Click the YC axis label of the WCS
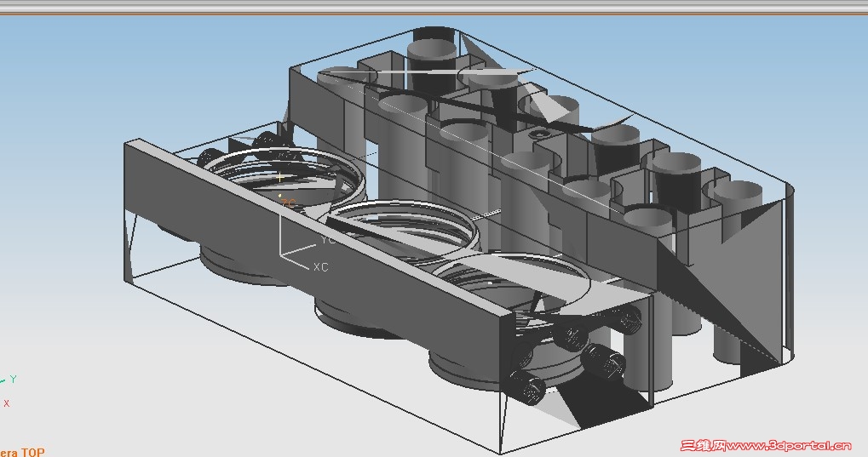The height and width of the screenshot is (457, 868). coord(328,240)
